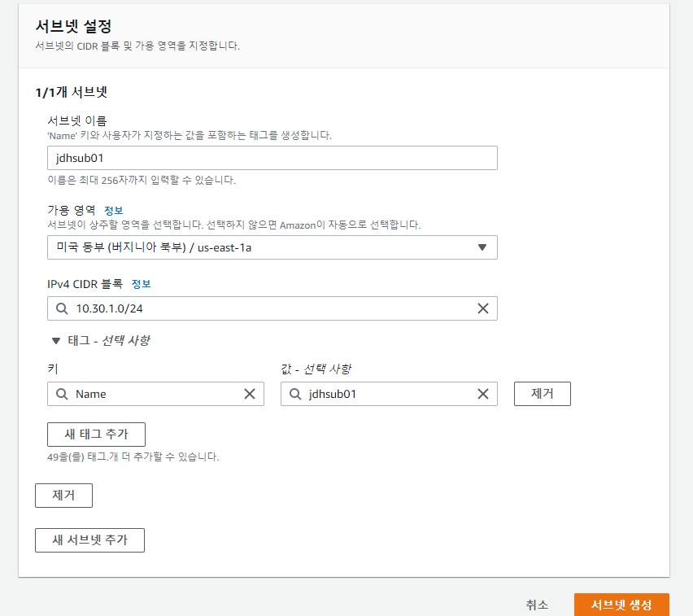Screen dimensions: 693x616
Task: Click the search icon in IPv4 CIDR field
Action: 62,308
